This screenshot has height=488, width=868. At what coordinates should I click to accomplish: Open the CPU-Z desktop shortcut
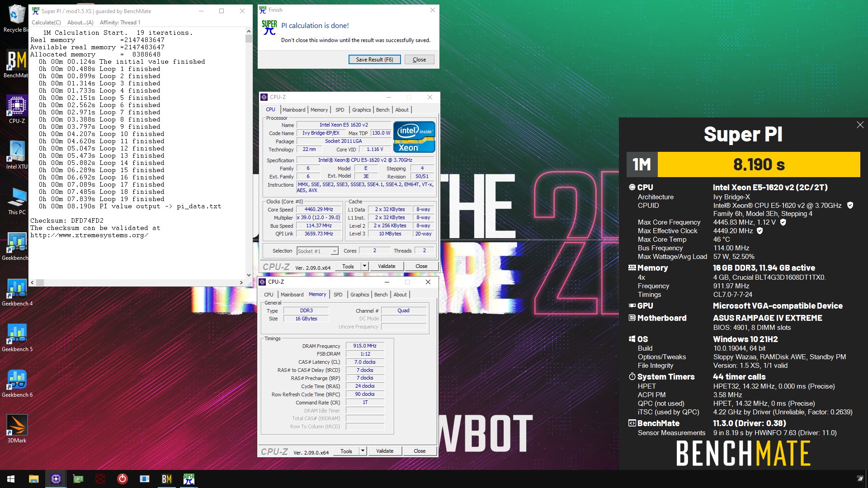tap(17, 109)
